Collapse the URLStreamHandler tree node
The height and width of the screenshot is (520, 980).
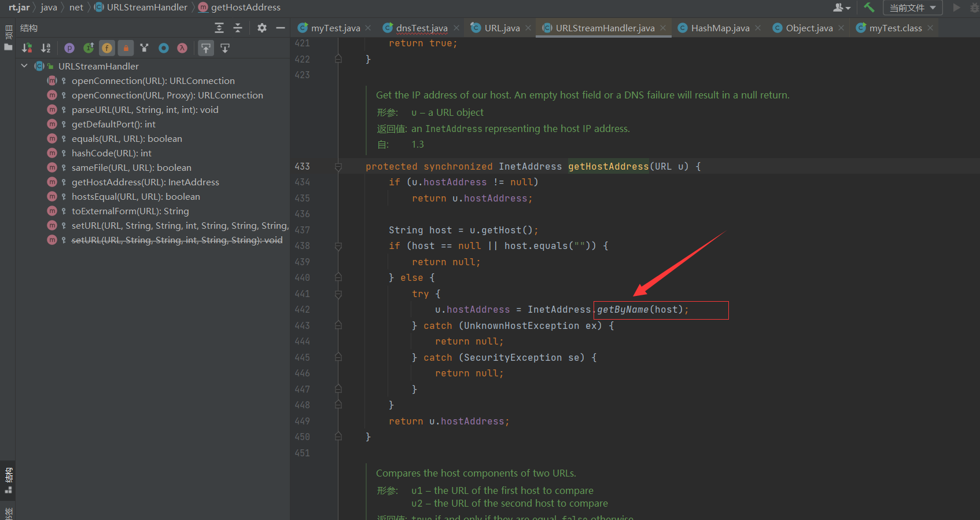24,66
